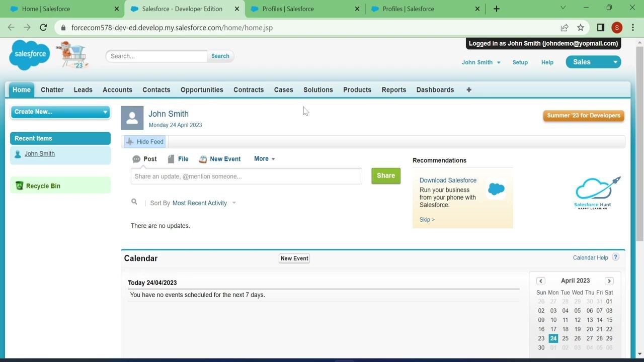The image size is (644, 362).
Task: Click browser back arrow
Action: coord(11,28)
